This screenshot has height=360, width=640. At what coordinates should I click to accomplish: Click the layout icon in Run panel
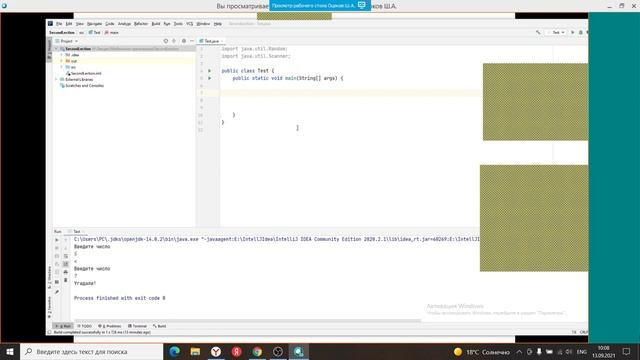click(x=57, y=282)
